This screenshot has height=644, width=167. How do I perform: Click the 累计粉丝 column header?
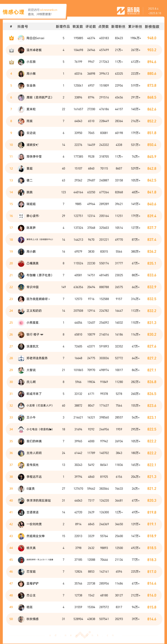click(x=135, y=26)
